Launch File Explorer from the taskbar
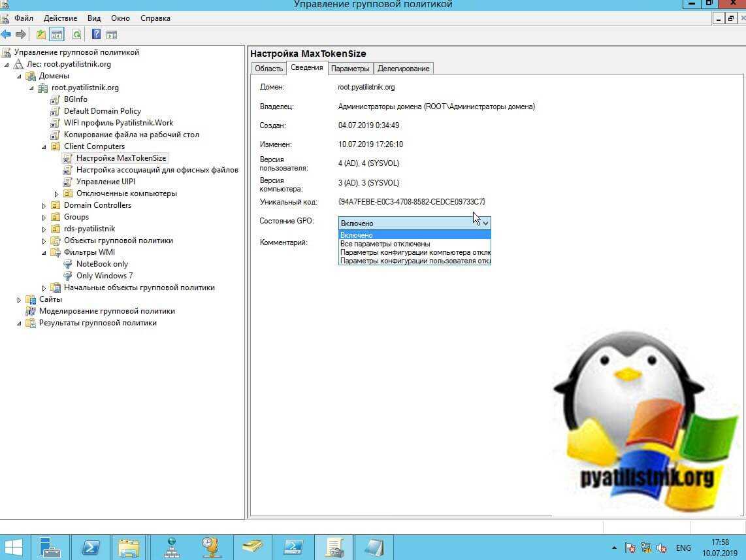746x560 pixels. coord(129,546)
